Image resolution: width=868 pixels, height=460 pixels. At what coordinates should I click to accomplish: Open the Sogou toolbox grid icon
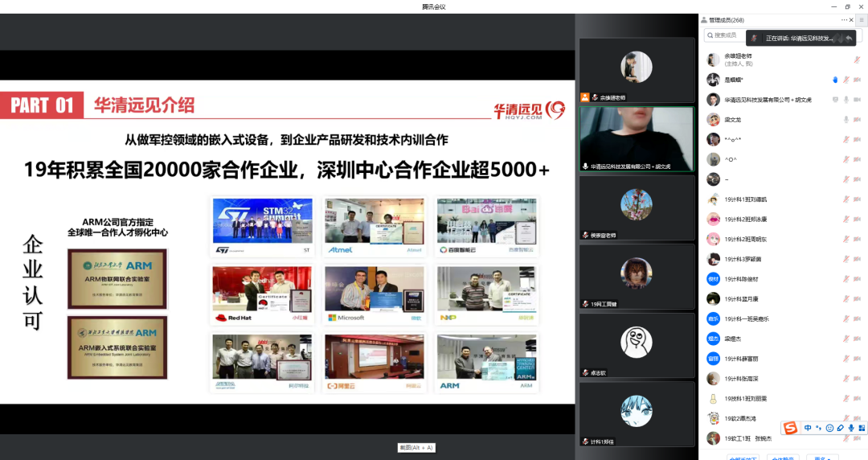pyautogui.click(x=862, y=428)
